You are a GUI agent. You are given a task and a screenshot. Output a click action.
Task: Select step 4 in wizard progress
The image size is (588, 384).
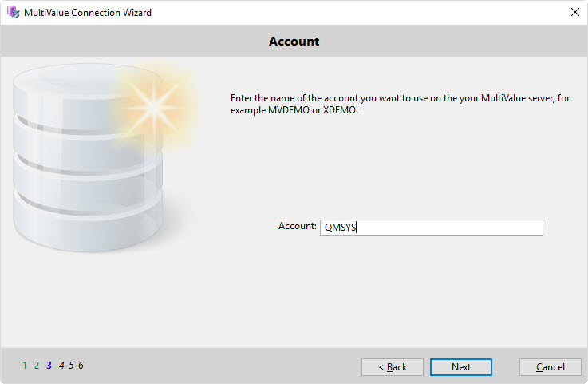coord(61,365)
